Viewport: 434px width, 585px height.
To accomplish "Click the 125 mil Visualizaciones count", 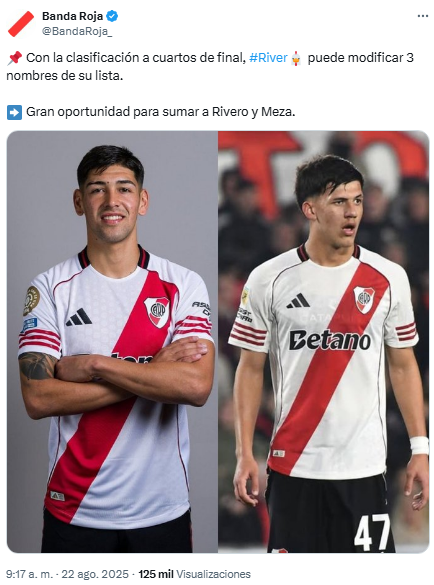I will (x=194, y=573).
